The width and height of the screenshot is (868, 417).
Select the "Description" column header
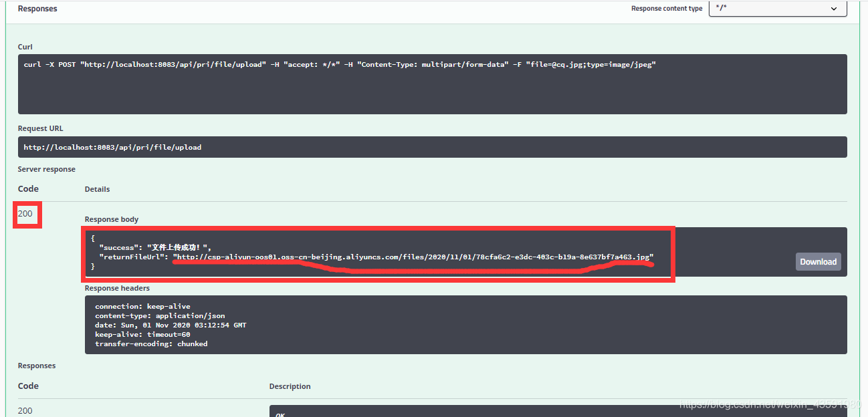coord(290,386)
